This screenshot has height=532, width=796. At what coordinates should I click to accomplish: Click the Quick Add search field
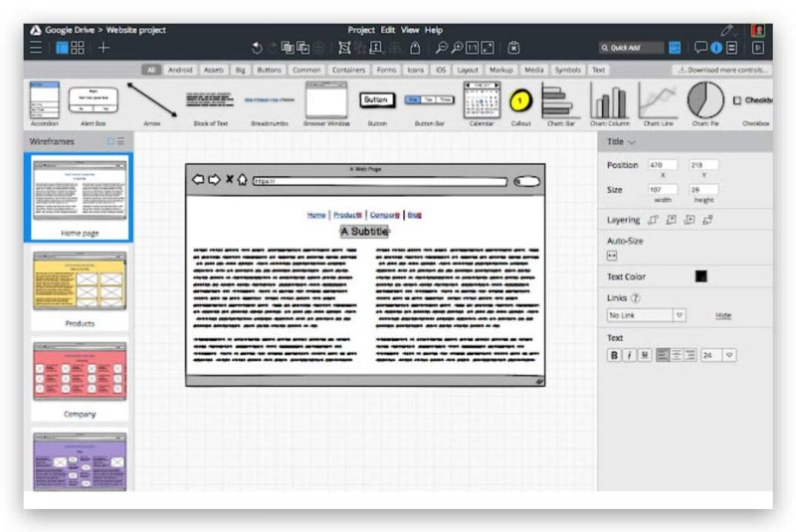[631, 48]
